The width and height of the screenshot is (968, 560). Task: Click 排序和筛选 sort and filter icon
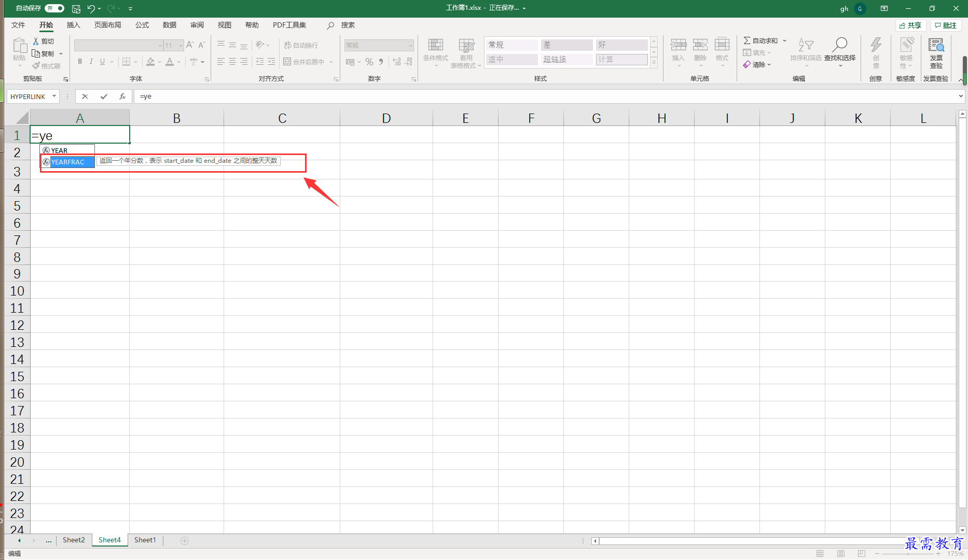click(806, 45)
